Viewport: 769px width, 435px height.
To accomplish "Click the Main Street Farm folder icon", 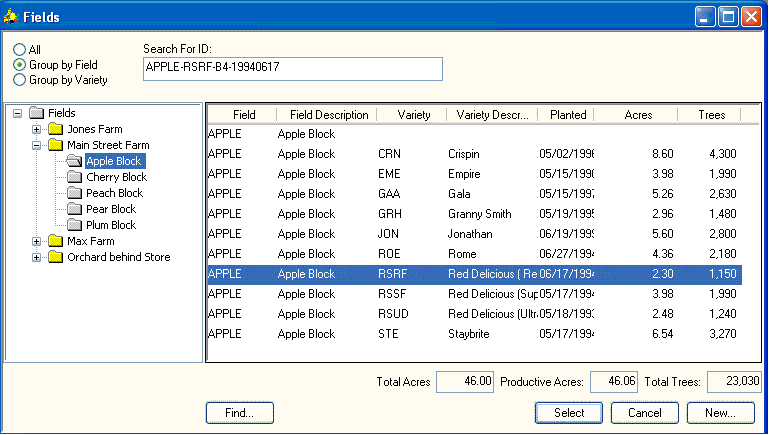I will (x=56, y=145).
